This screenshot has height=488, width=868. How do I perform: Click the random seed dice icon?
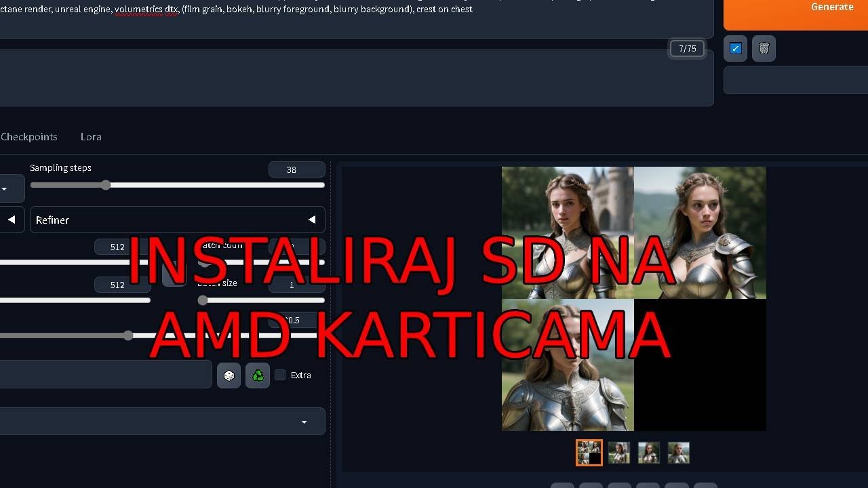229,375
